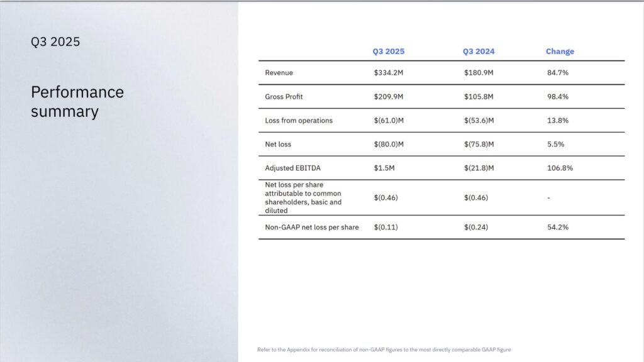Select the 106.8% change value
This screenshot has height=362, width=644.
point(560,168)
